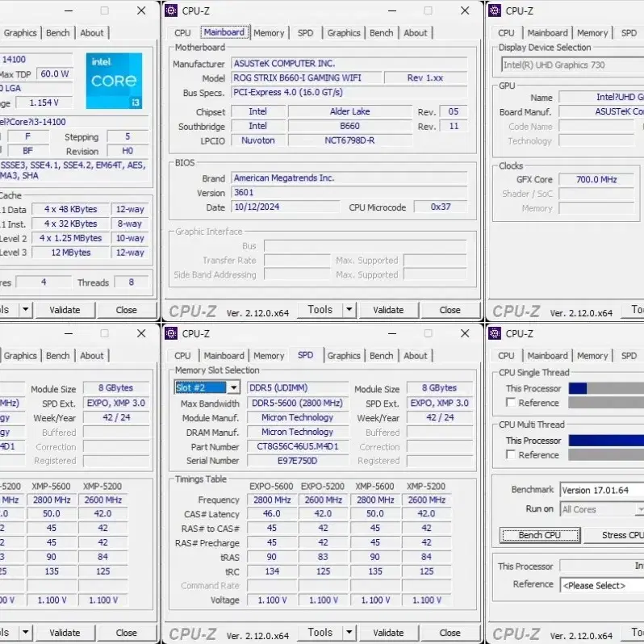
Task: Open Benchmark Version 17.01.64 dropdown
Action: point(602,490)
